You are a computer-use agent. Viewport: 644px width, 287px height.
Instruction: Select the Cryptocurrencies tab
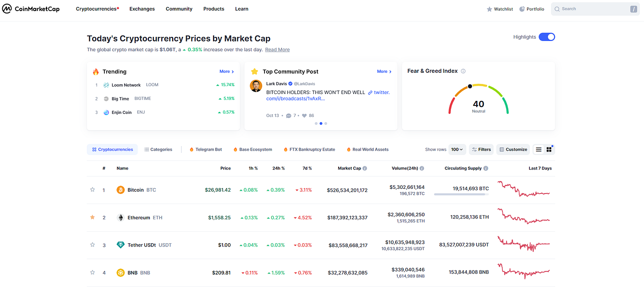(112, 149)
